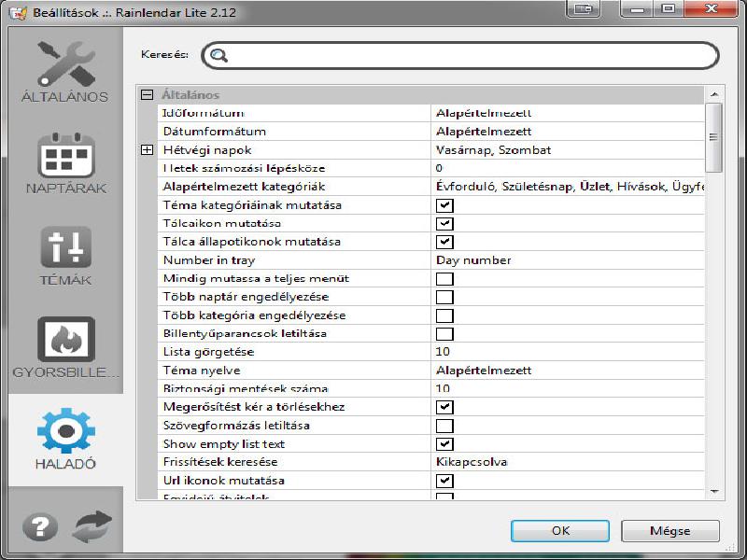Click the settings list scroll-up arrow
The height and width of the screenshot is (560, 747).
[714, 94]
